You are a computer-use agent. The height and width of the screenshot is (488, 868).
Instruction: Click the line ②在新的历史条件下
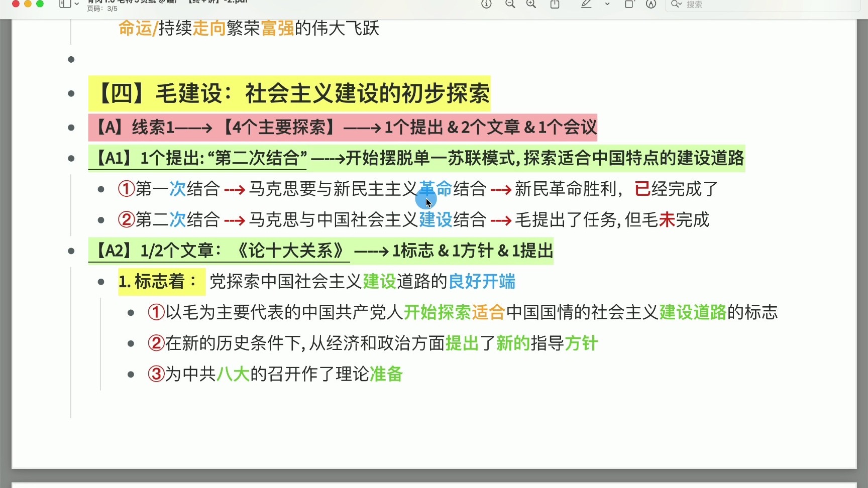373,343
